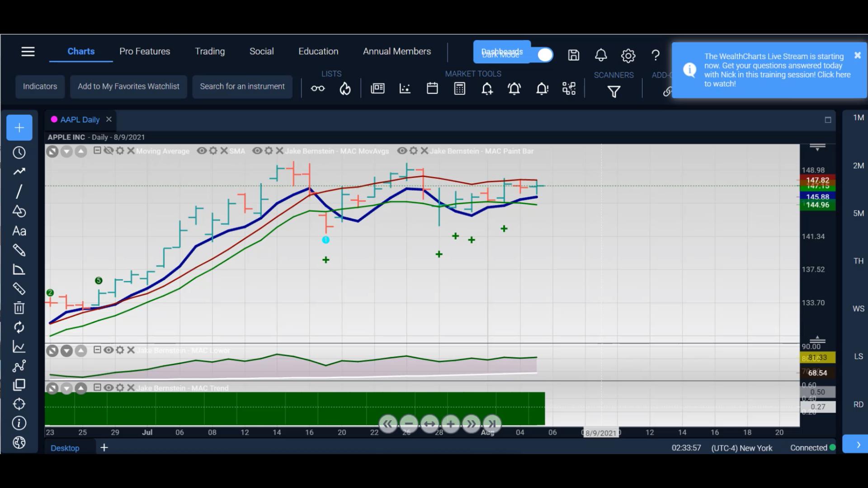Select the shapes drawing tool
This screenshot has height=488, width=868.
(x=19, y=211)
